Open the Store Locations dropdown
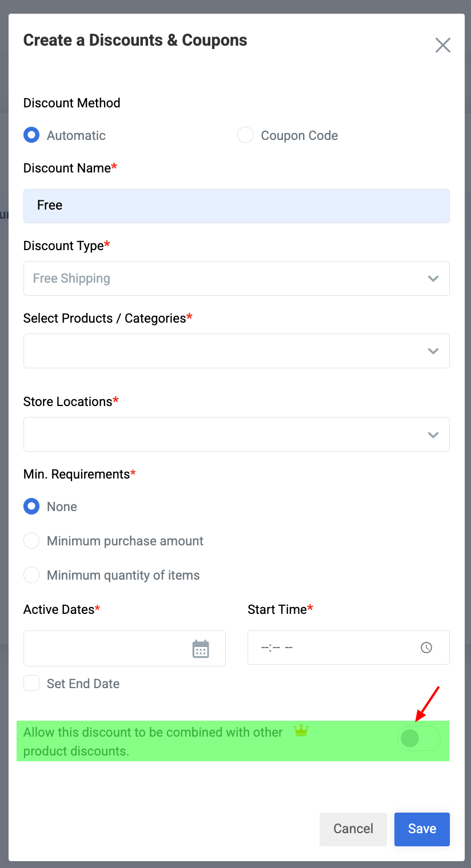Screen dimensions: 471x868 point(237,434)
